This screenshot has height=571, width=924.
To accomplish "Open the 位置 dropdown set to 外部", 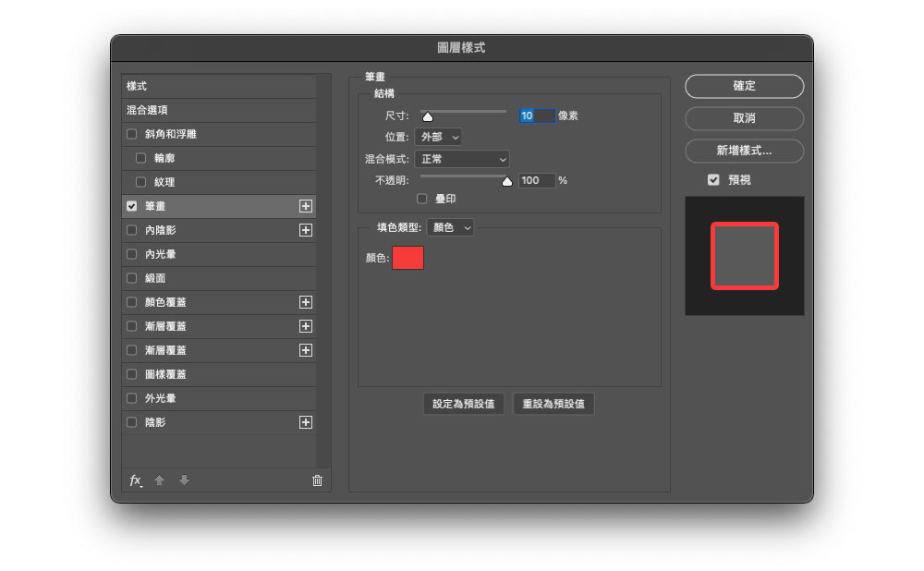I will (x=437, y=138).
